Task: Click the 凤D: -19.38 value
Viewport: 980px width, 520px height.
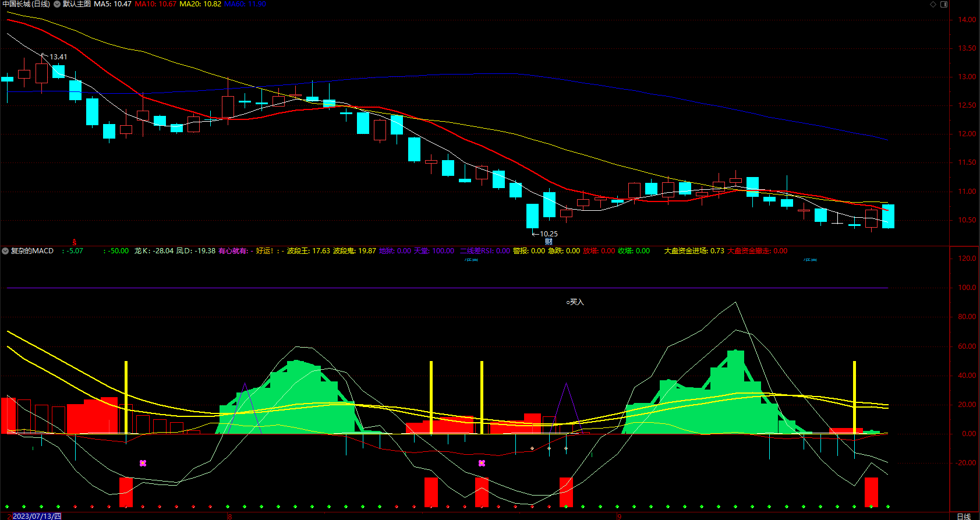Action: click(x=196, y=251)
